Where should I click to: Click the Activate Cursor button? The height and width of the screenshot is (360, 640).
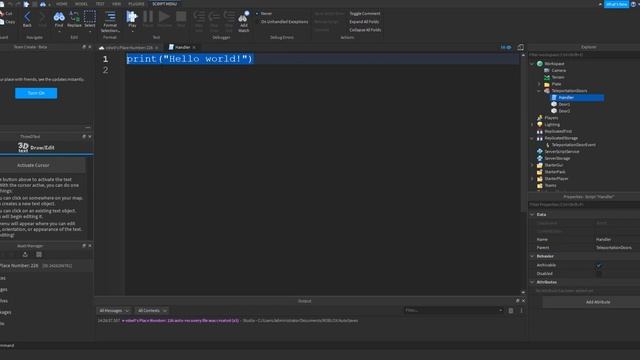(33, 165)
